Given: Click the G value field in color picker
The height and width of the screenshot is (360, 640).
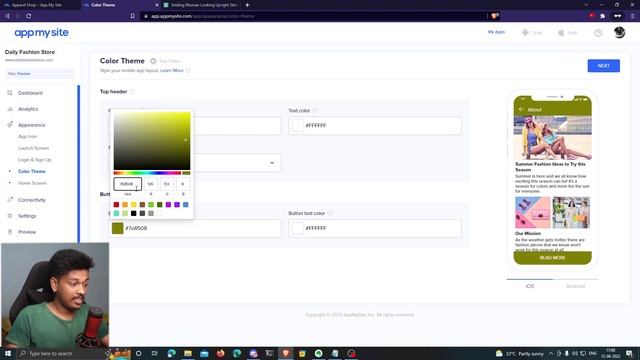Looking at the screenshot, I should tap(167, 184).
